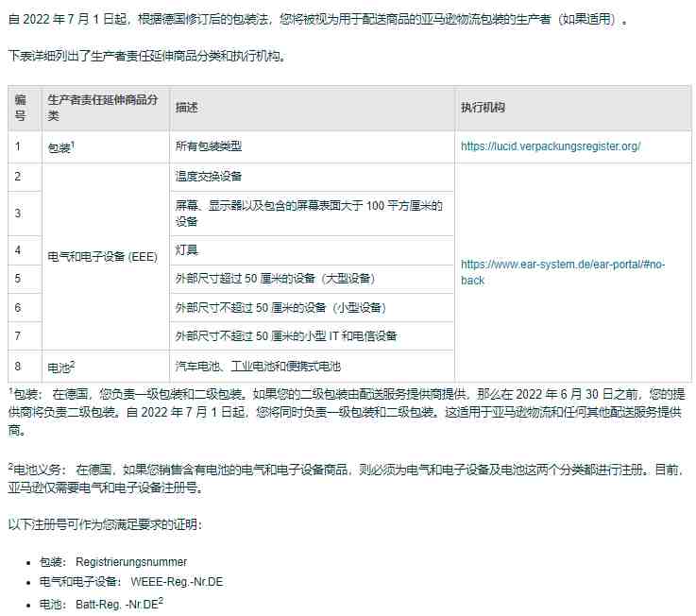Click the 'Registrierungsnummer' bullet item
The image size is (696, 616).
[113, 562]
